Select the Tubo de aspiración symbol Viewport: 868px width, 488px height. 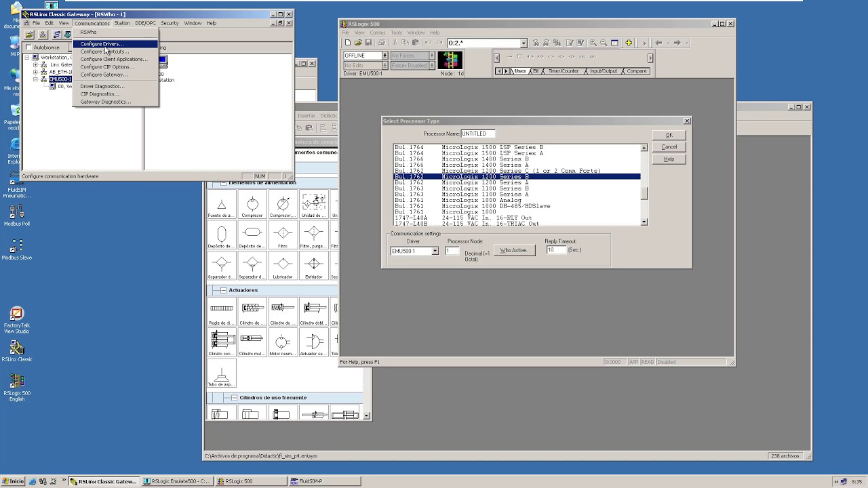coord(222,373)
